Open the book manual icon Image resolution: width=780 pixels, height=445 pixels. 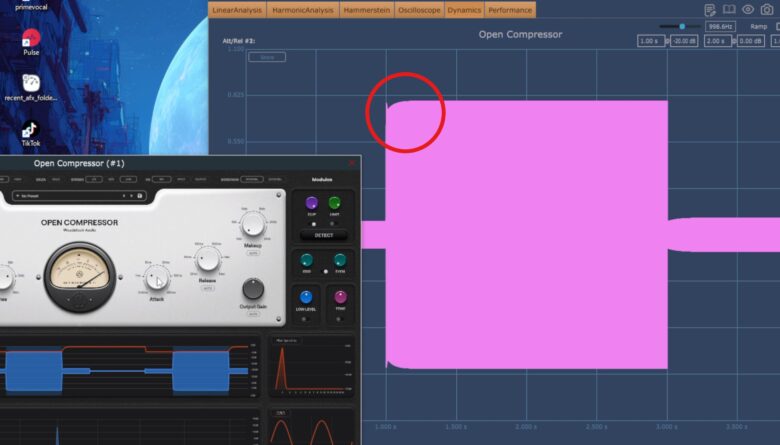[728, 9]
